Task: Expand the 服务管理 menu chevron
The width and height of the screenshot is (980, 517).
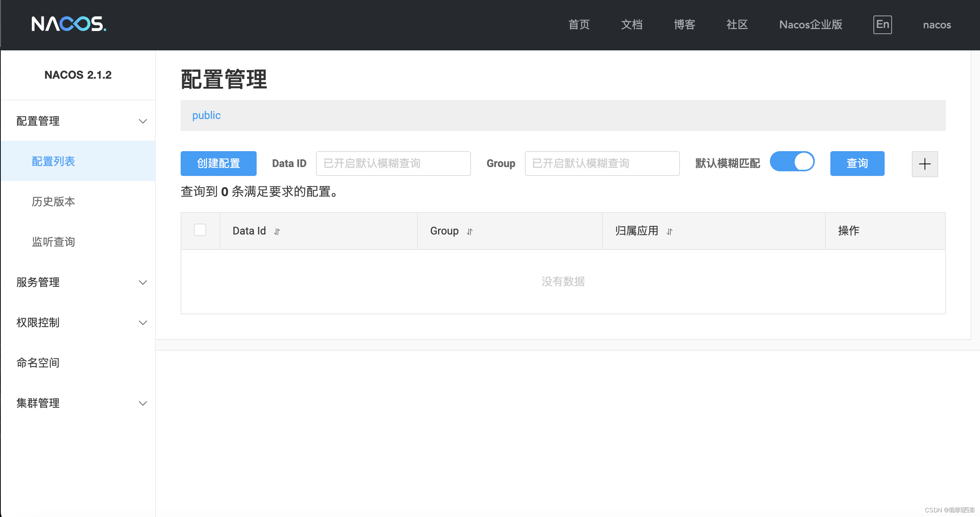Action: click(143, 283)
